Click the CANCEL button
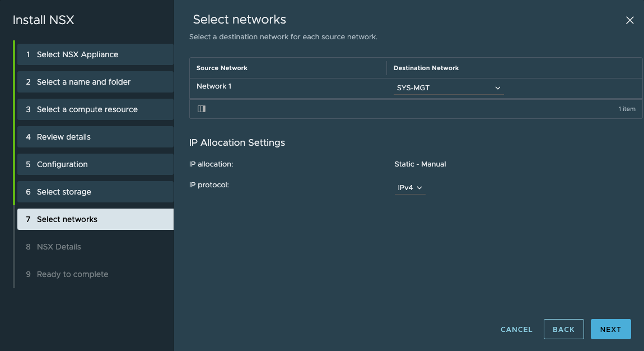Image resolution: width=644 pixels, height=351 pixels. (x=516, y=330)
